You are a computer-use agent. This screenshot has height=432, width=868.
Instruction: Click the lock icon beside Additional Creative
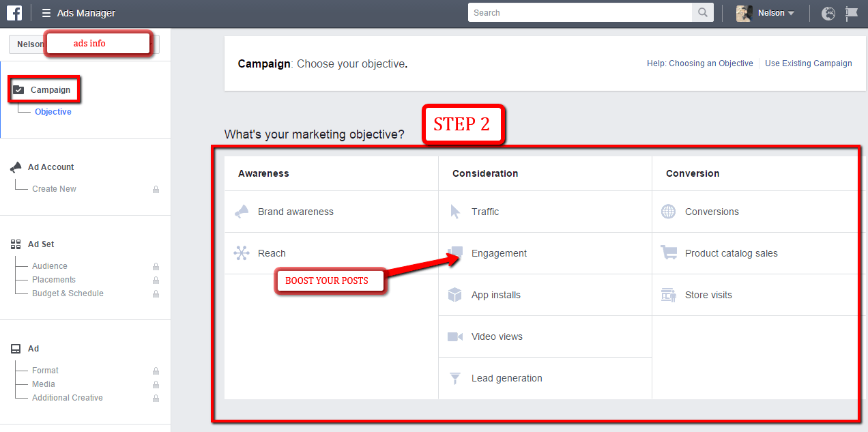(x=156, y=399)
